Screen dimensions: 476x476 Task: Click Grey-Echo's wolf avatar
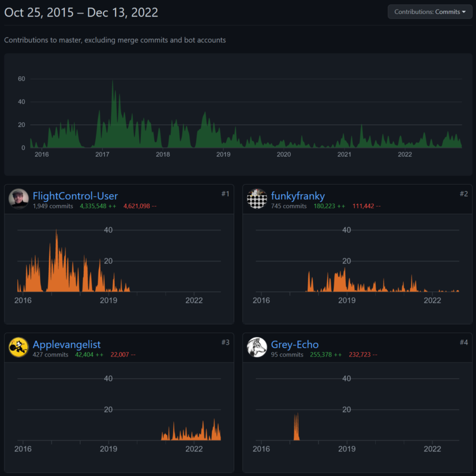coord(257,347)
